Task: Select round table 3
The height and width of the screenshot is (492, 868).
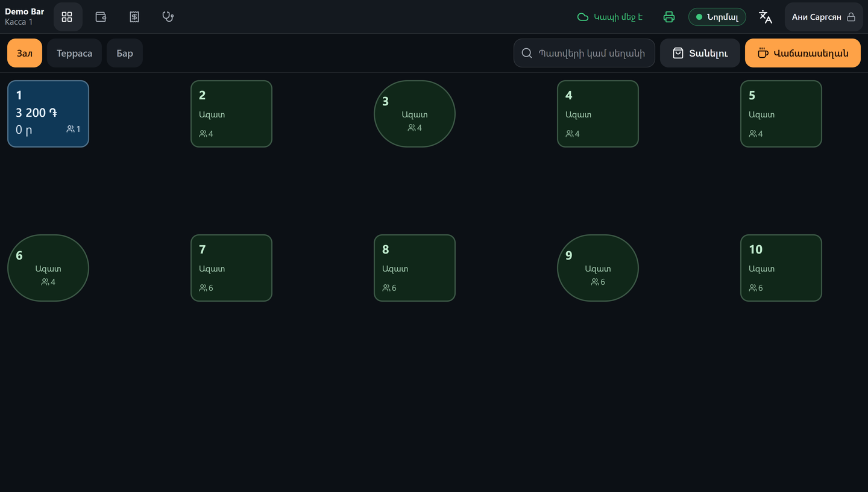Action: 415,114
